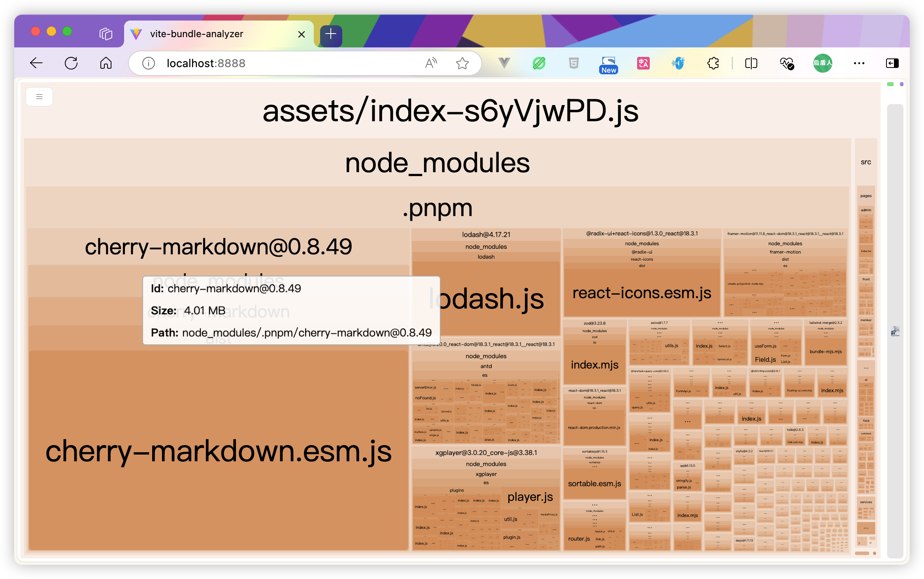Open the browser home page
Screen dimensions: 924x579
point(106,63)
